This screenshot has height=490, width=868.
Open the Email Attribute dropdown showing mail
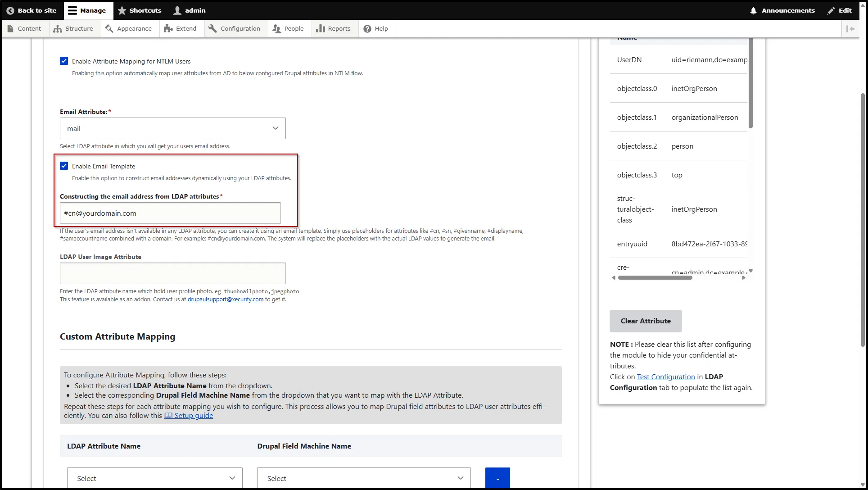click(172, 128)
